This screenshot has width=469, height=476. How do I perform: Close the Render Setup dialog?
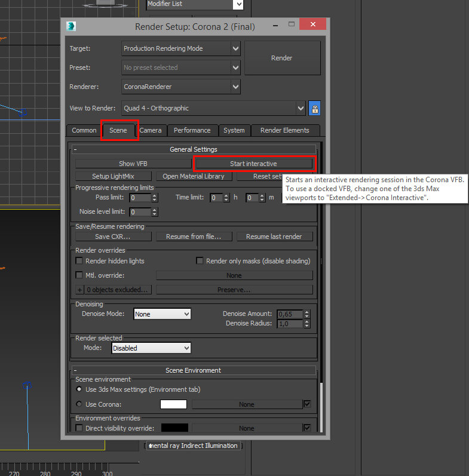point(313,24)
